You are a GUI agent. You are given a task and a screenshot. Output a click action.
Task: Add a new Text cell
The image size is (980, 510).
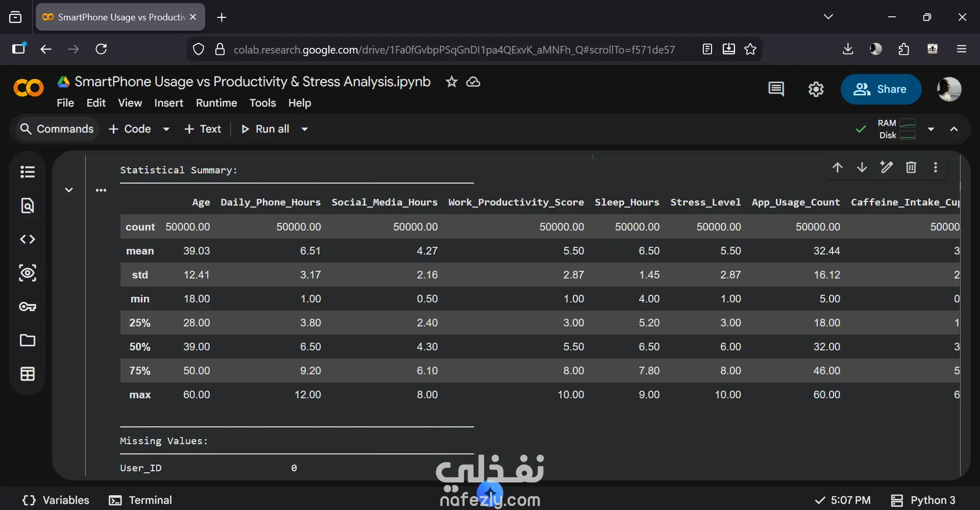pyautogui.click(x=203, y=129)
